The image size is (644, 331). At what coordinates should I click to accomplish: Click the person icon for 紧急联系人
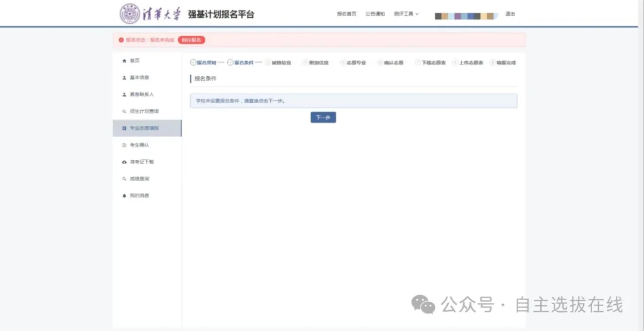pyautogui.click(x=124, y=94)
